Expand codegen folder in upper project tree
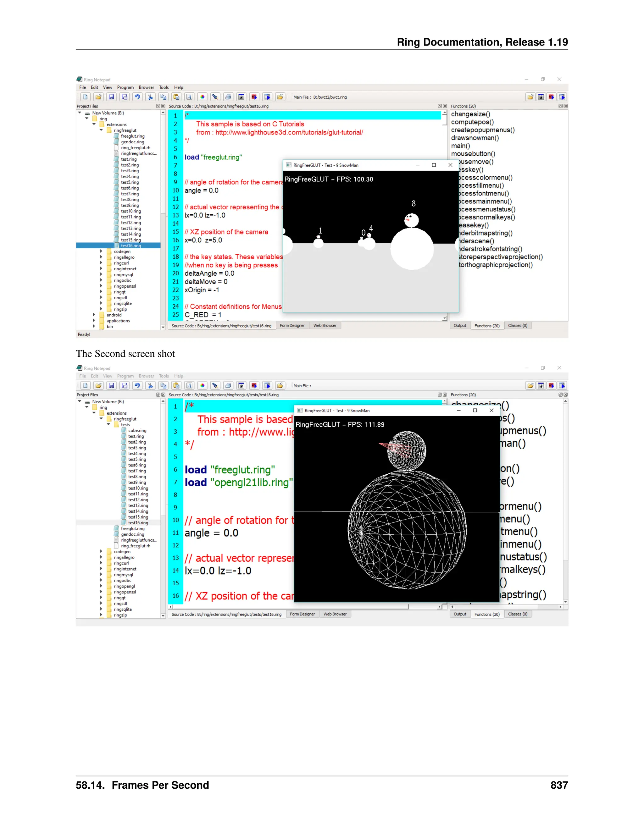 [x=101, y=251]
